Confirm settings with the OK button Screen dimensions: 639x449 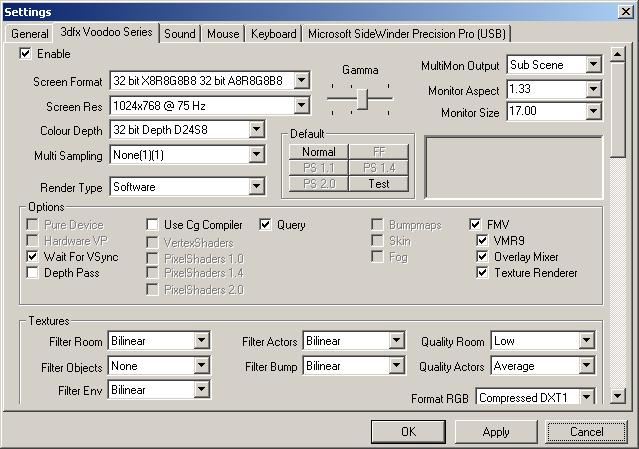pyautogui.click(x=408, y=431)
